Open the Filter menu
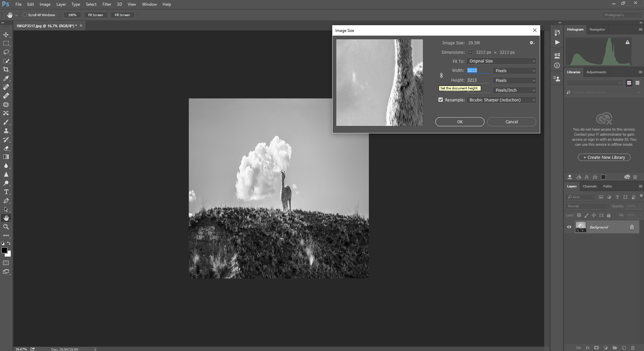 (x=107, y=4)
